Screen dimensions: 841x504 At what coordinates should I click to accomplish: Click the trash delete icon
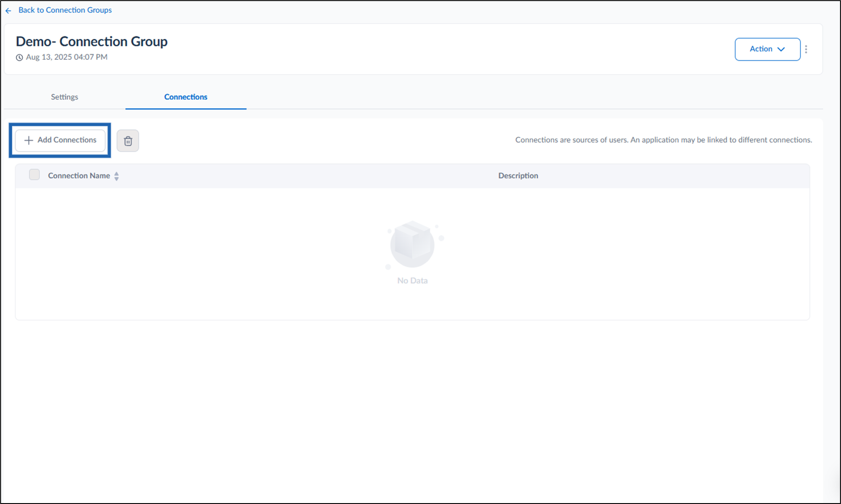pyautogui.click(x=128, y=141)
